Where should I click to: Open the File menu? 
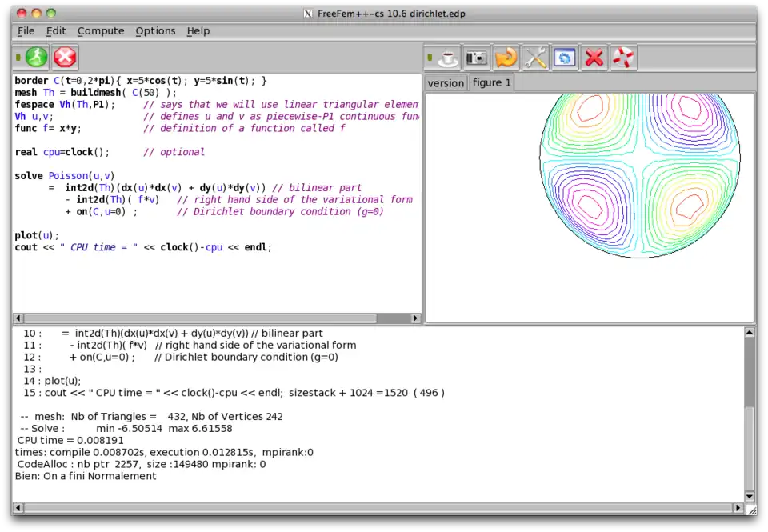(26, 30)
